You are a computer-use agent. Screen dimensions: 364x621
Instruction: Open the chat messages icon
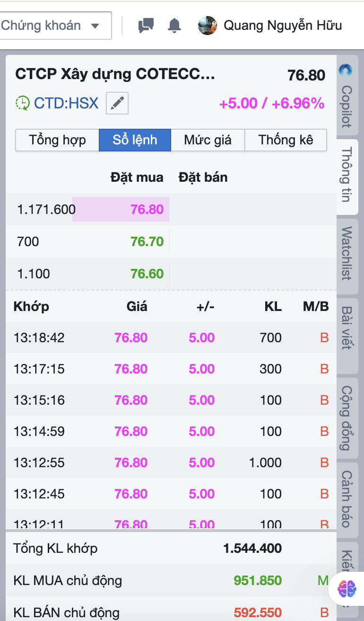(x=146, y=25)
